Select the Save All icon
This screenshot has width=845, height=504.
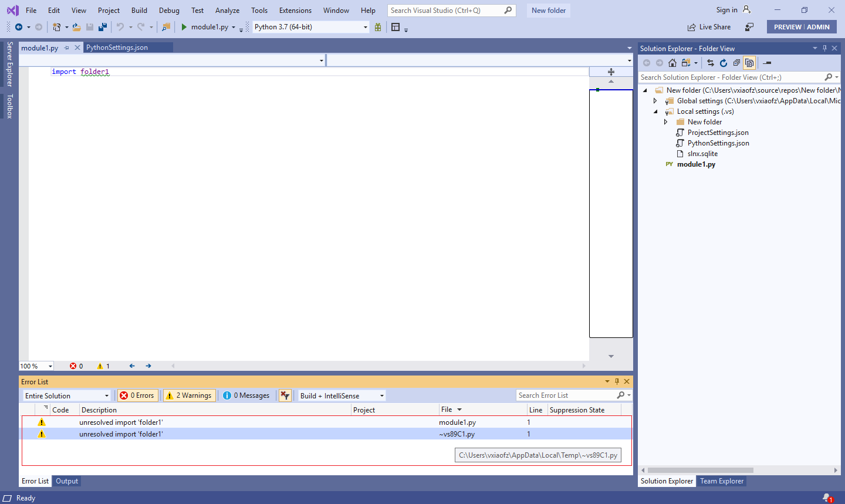point(102,26)
